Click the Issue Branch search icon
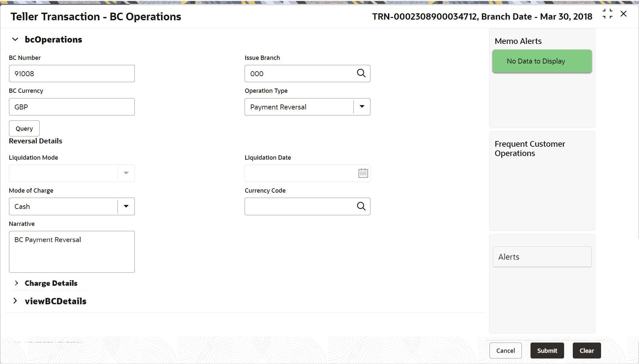This screenshot has height=364, width=639. (361, 73)
